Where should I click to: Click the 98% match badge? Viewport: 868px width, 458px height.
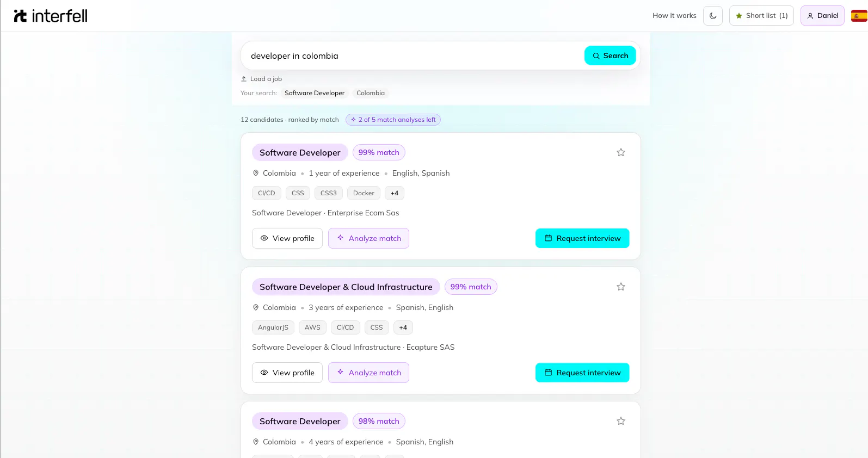point(379,421)
